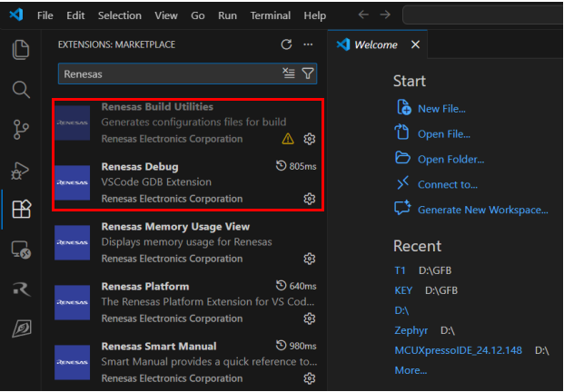
Task: Click Renesas Smart Manual activation time 980ms
Action: pyautogui.click(x=296, y=346)
